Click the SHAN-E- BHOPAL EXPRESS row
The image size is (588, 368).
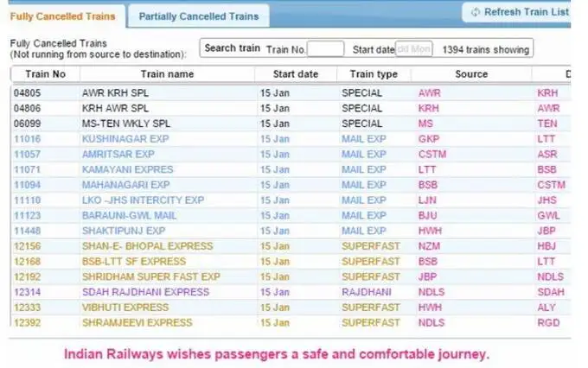pyautogui.click(x=147, y=246)
